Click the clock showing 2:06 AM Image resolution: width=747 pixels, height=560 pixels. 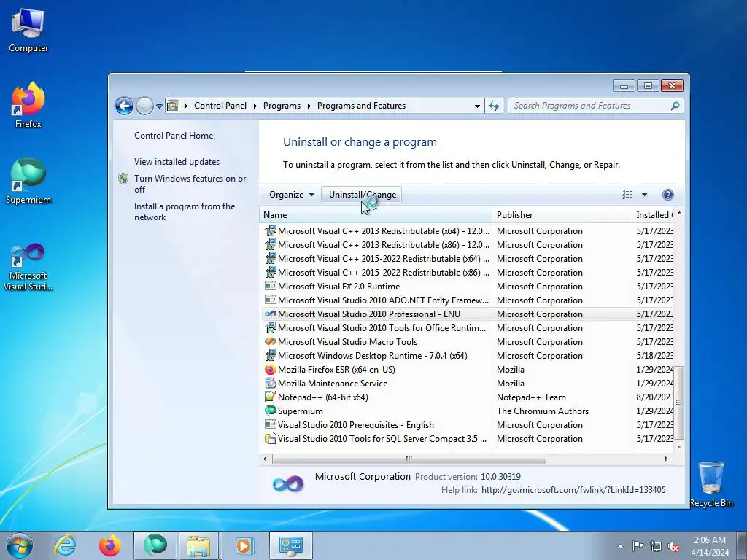pyautogui.click(x=710, y=545)
